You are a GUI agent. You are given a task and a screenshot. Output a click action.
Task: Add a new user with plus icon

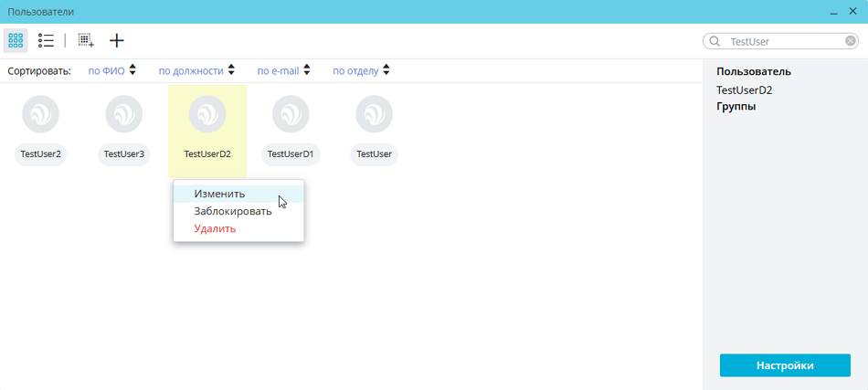pyautogui.click(x=117, y=41)
